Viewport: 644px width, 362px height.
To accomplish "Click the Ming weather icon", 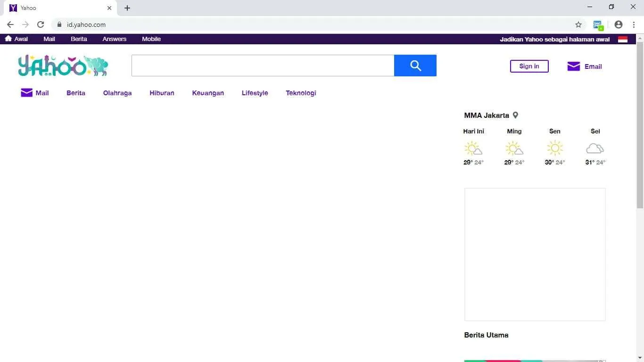I will coord(514,148).
